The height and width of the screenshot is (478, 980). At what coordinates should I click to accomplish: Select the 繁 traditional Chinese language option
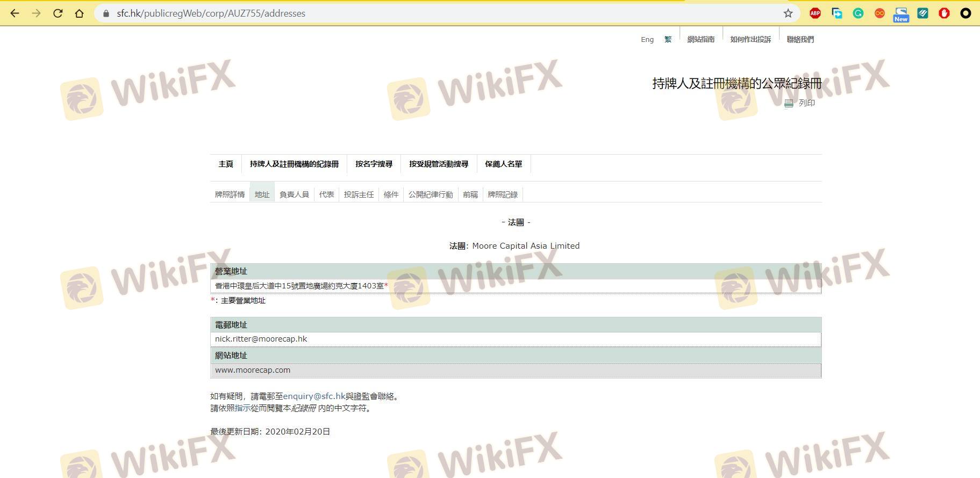coord(668,39)
